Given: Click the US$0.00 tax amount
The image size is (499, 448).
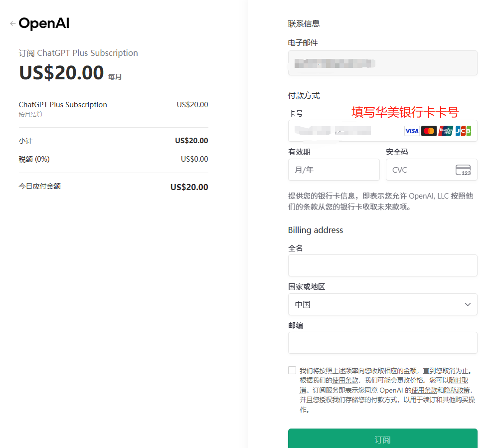Looking at the screenshot, I should (194, 159).
